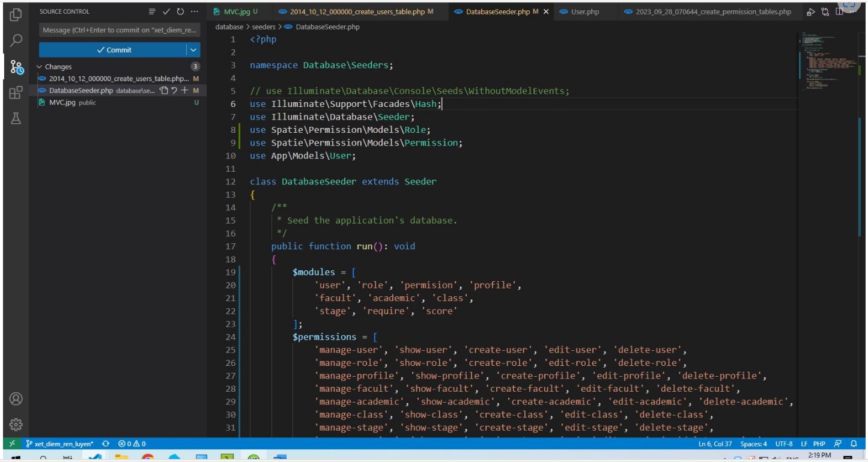Discard changes for DatabaseSeeder.php
Screen dimensions: 868x462
(174, 91)
